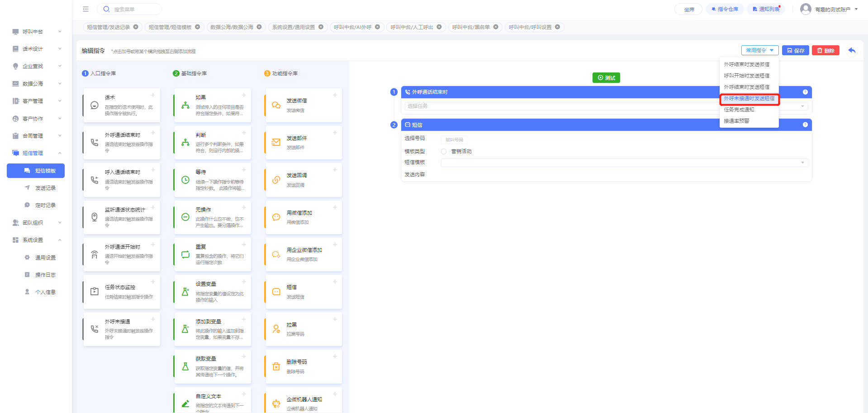This screenshot has width=868, height=413.
Task: Choose 外呼未接通时发送短信 from the menu
Action: pyautogui.click(x=749, y=98)
